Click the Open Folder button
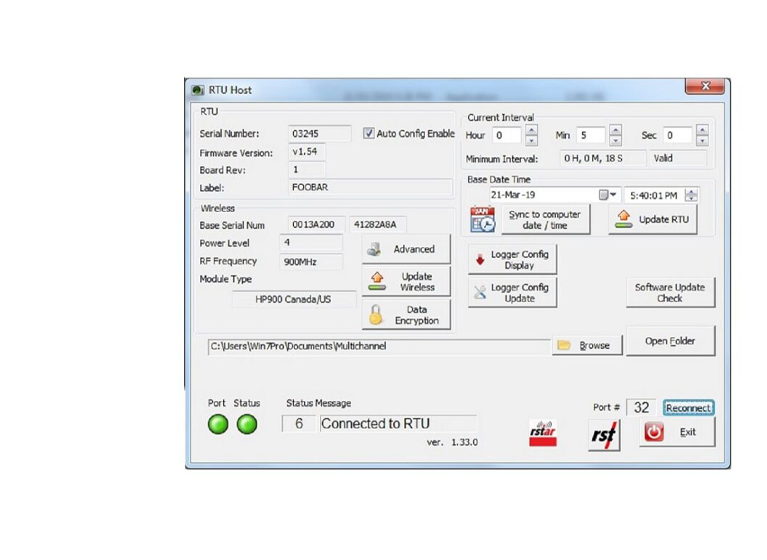This screenshot has height=560, width=767. (670, 341)
